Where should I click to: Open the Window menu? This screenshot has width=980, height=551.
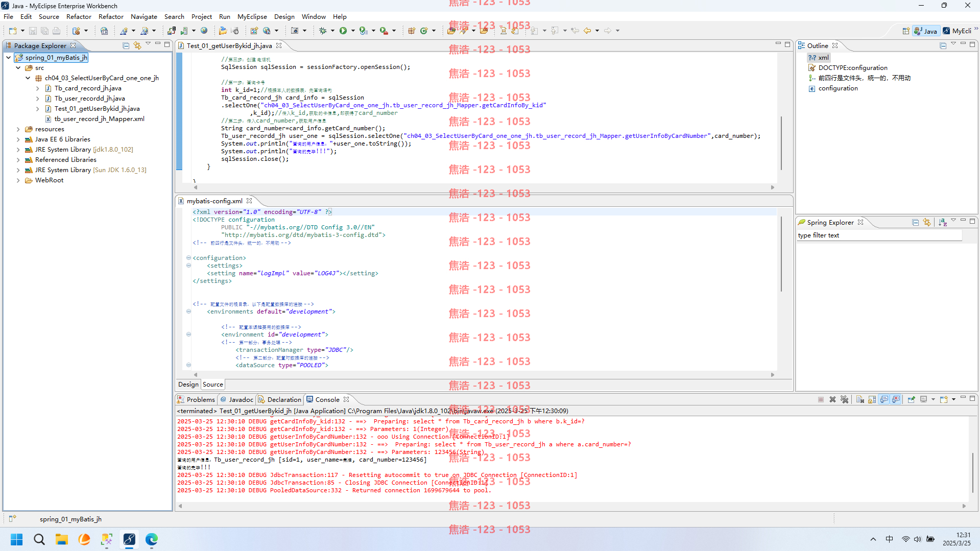[314, 17]
